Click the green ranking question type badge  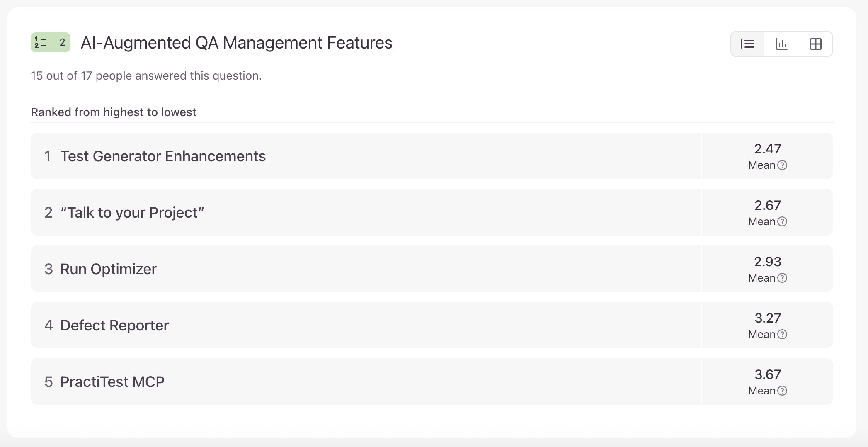pyautogui.click(x=51, y=42)
